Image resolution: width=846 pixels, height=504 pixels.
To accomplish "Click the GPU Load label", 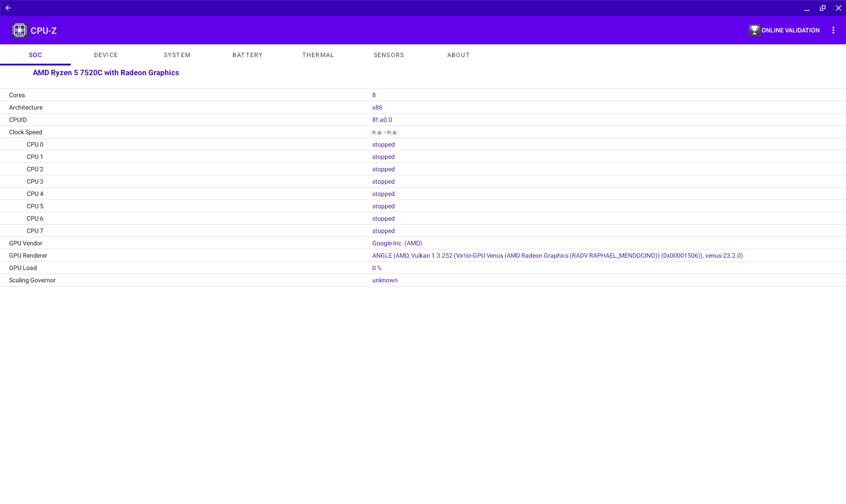I will [23, 268].
